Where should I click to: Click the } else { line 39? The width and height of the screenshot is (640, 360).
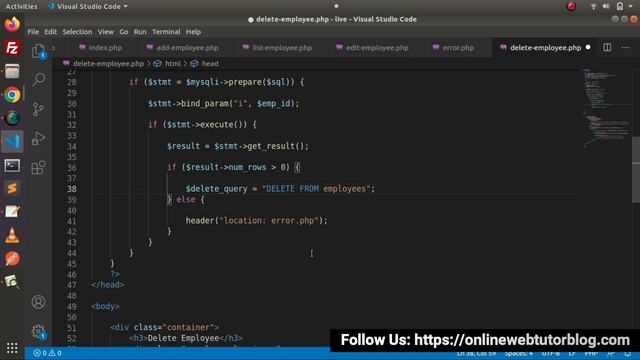pyautogui.click(x=185, y=200)
